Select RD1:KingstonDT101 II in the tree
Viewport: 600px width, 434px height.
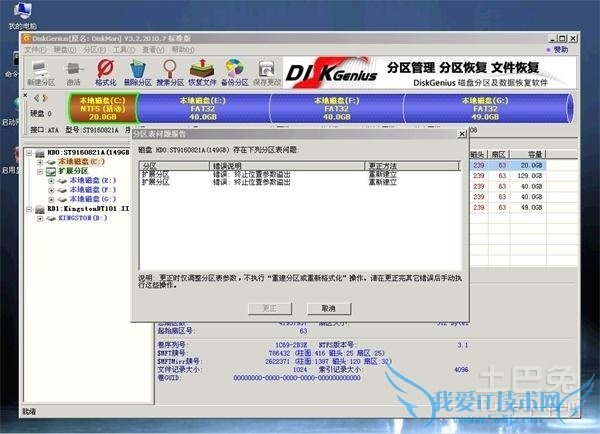click(88, 209)
